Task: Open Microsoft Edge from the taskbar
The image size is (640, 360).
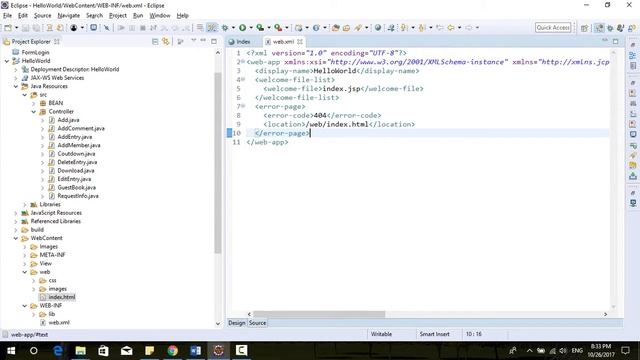Action: click(x=58, y=351)
